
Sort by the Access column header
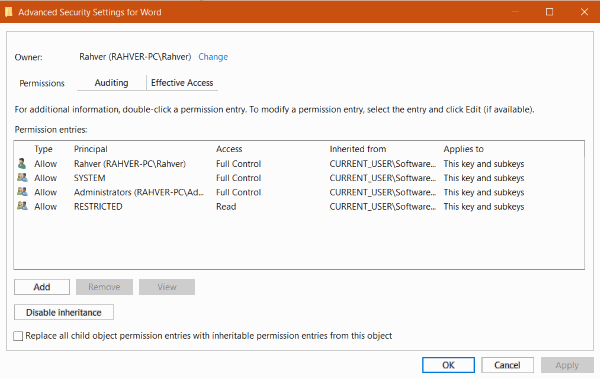click(229, 149)
